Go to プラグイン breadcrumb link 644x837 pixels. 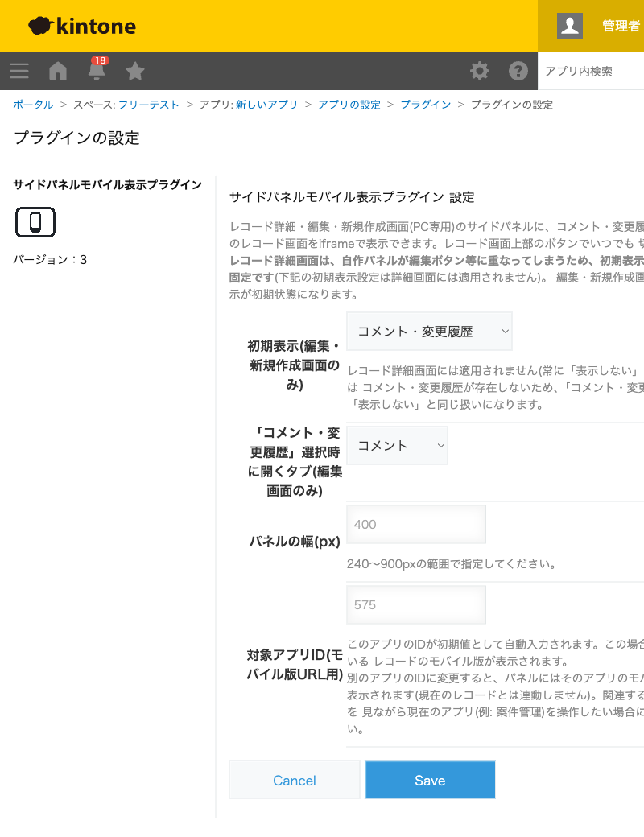tap(426, 105)
